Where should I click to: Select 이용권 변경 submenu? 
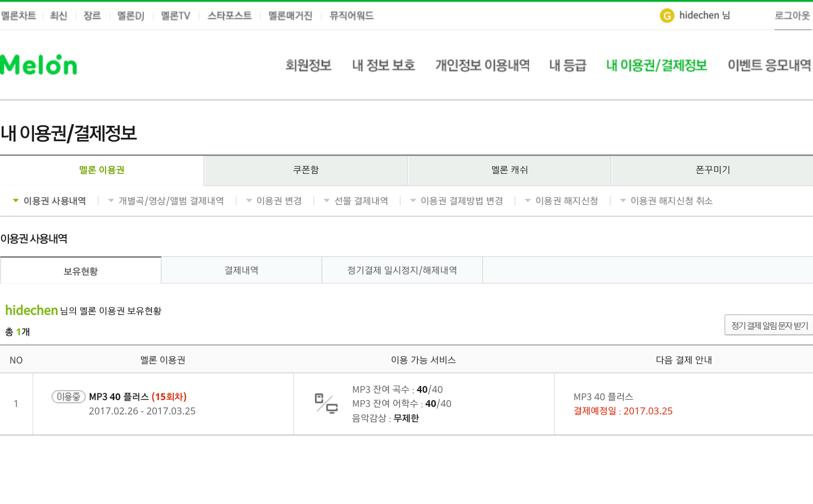tap(279, 201)
